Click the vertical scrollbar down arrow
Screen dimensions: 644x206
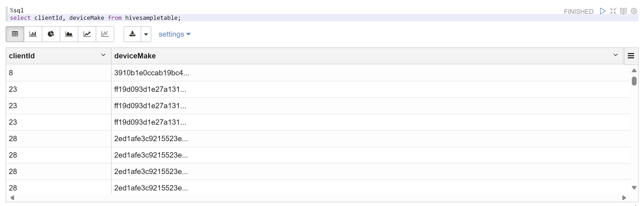[634, 188]
